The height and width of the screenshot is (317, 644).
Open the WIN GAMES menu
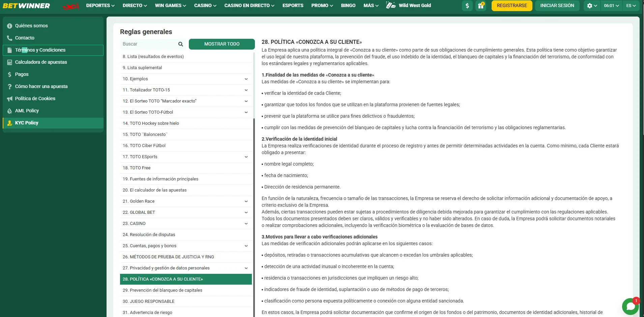click(x=170, y=5)
